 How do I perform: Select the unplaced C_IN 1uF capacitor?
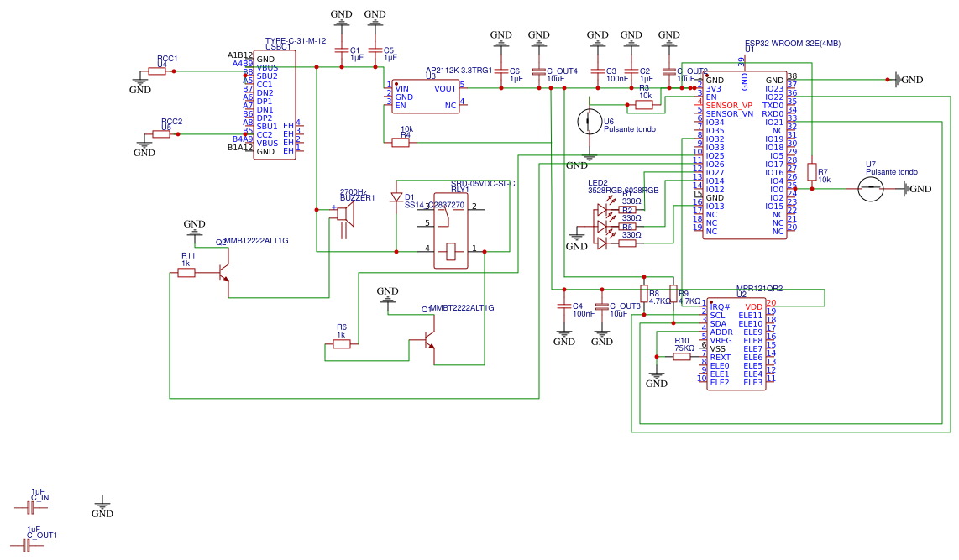[29, 507]
